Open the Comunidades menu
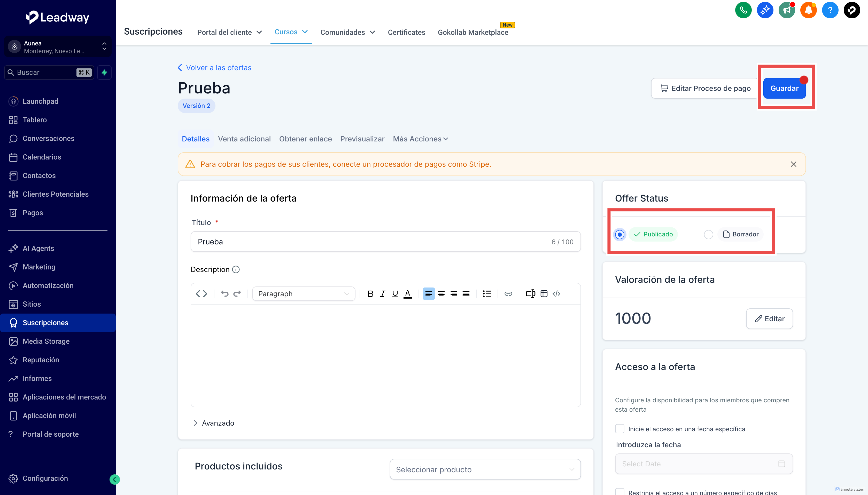 point(347,32)
